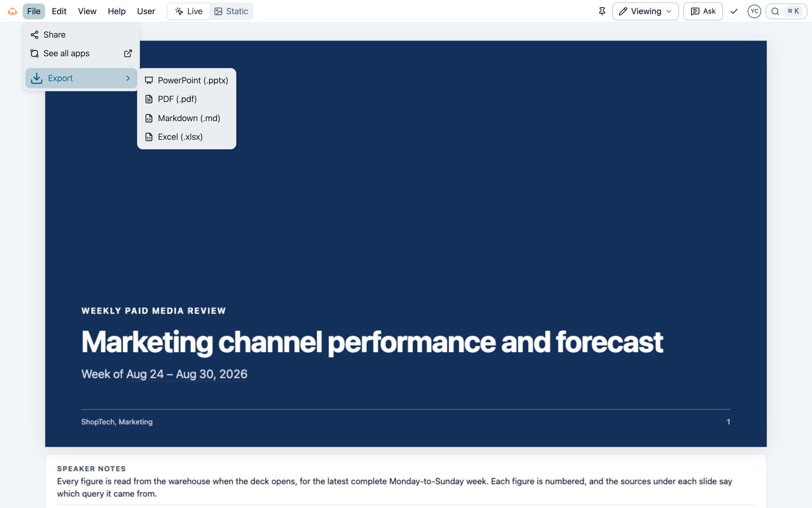This screenshot has width=812, height=508.
Task: Click external link icon beside See all apps
Action: pyautogui.click(x=128, y=53)
